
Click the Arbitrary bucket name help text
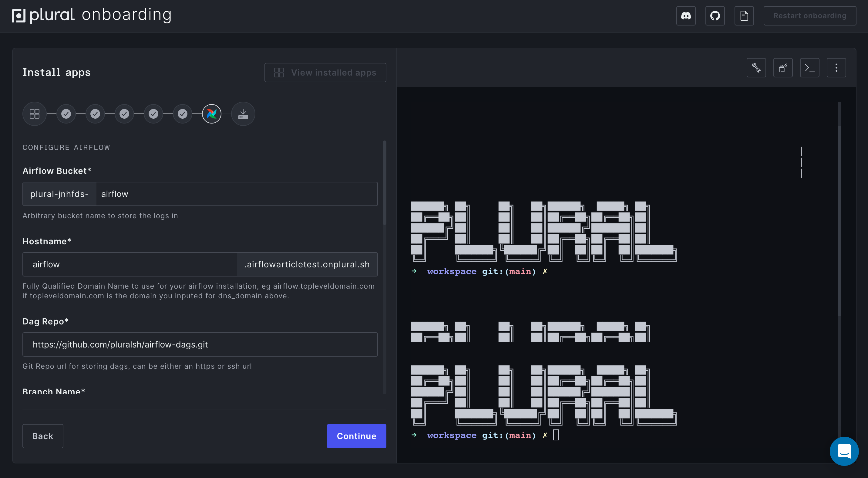(100, 216)
